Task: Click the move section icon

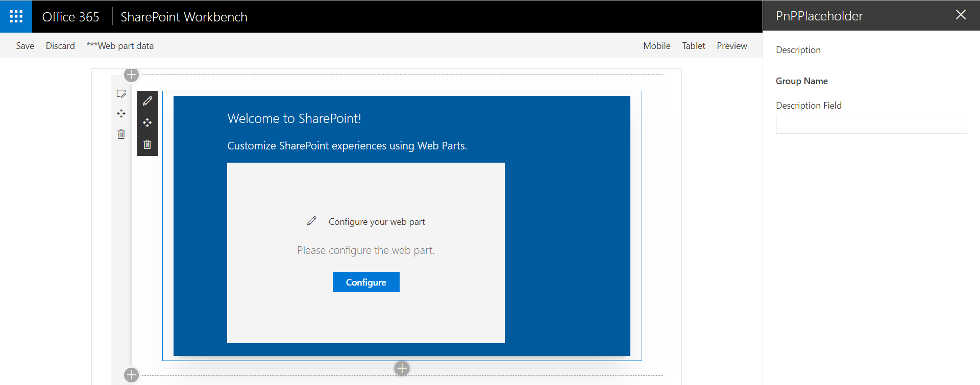Action: [121, 114]
